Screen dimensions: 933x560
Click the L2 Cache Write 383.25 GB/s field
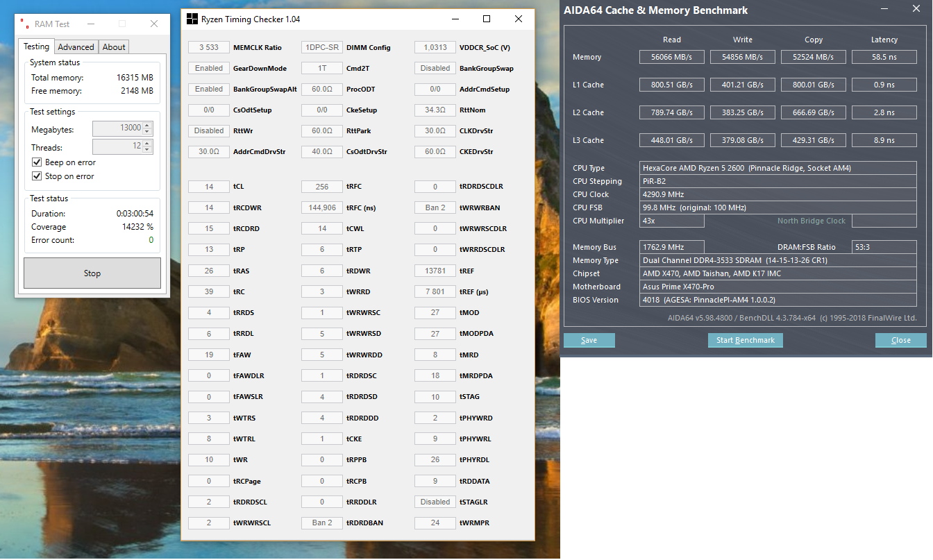tap(743, 112)
